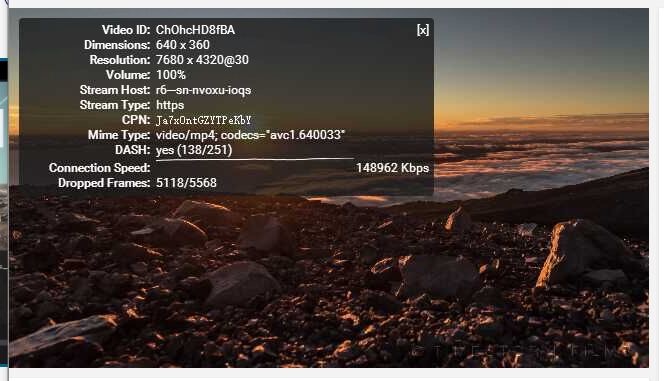This screenshot has height=381, width=664.
Task: Click the Video ID label
Action: [x=126, y=30]
